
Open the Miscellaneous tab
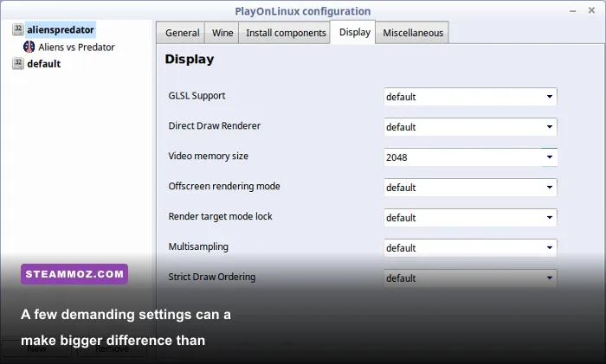tap(413, 33)
